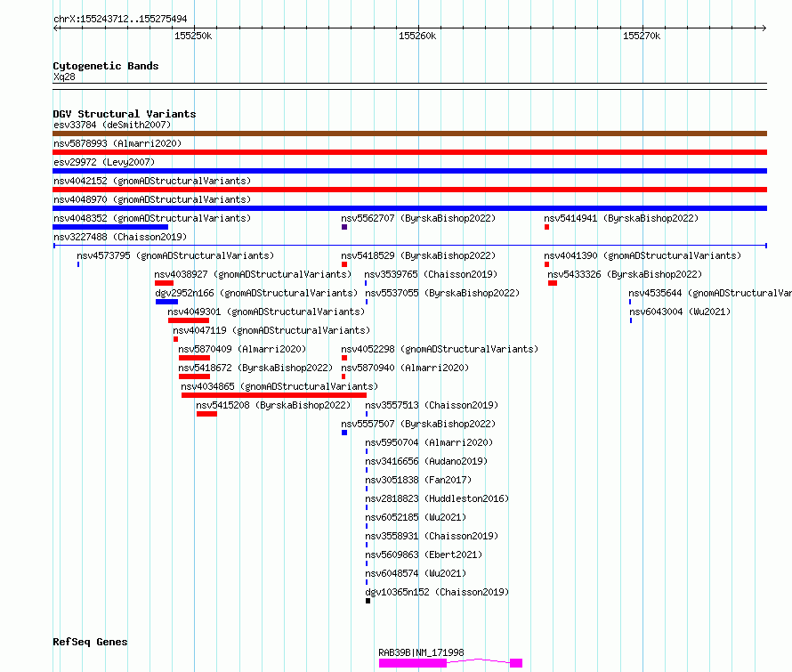
Task: Click the 155260k ruler position label
Action: tap(417, 36)
